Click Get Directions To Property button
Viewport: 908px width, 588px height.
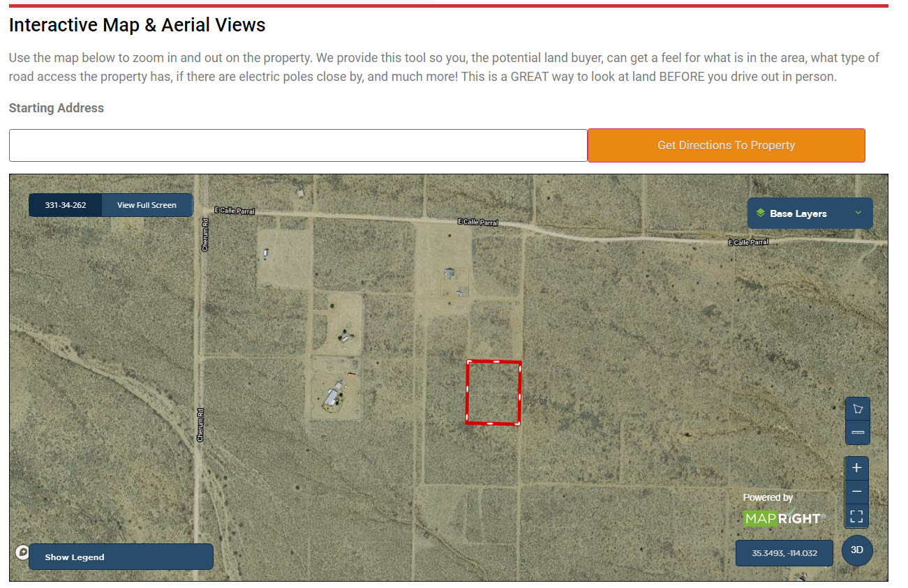pyautogui.click(x=727, y=145)
